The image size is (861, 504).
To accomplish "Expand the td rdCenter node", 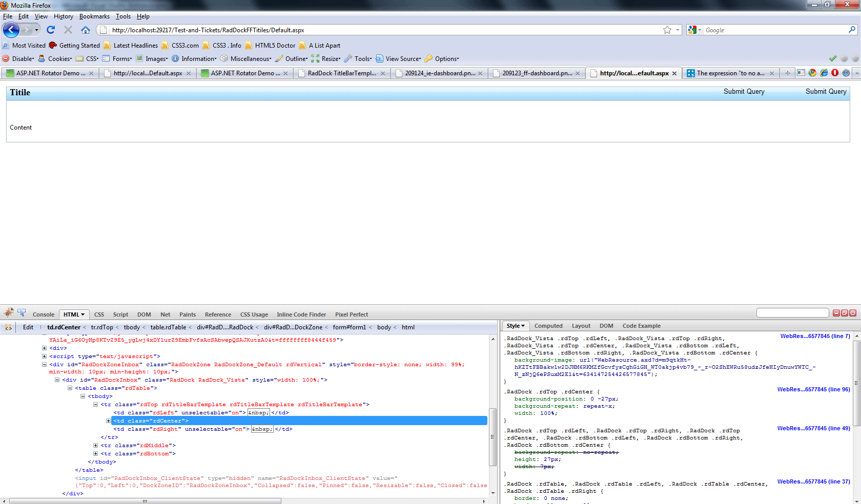I will 108,421.
